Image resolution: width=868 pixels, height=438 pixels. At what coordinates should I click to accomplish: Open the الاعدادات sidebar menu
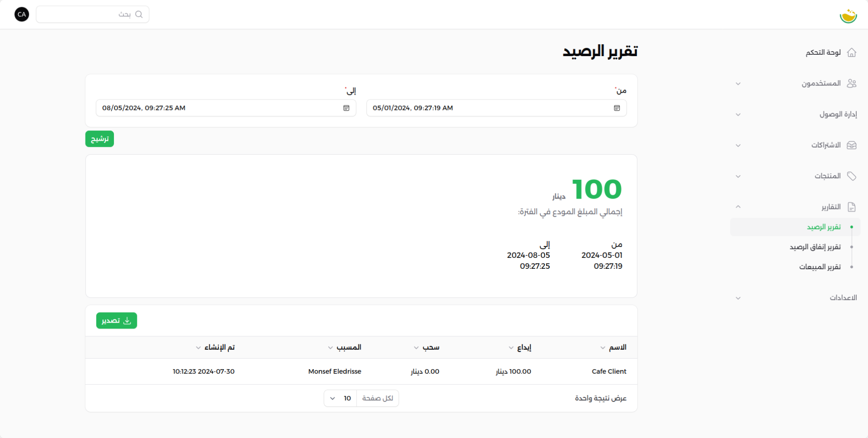[x=795, y=298]
